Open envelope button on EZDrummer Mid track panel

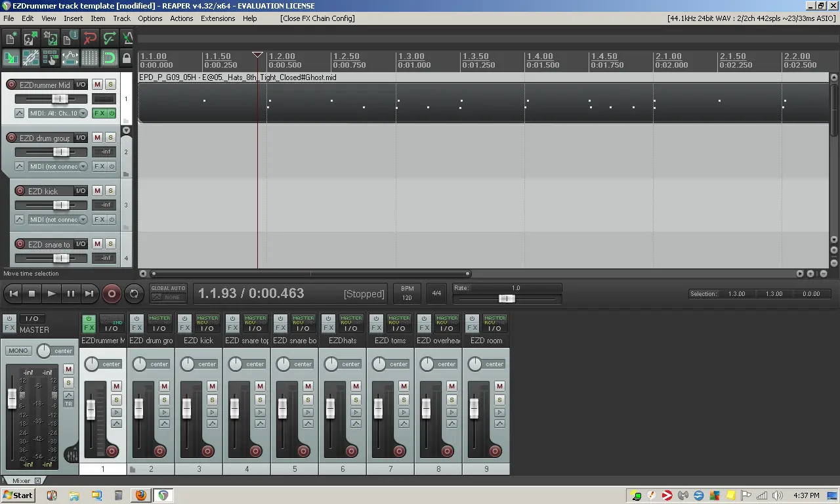point(20,114)
